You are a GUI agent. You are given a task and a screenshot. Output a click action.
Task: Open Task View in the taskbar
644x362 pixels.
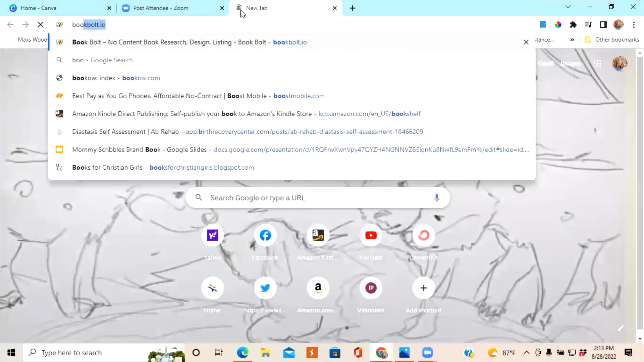click(218, 353)
